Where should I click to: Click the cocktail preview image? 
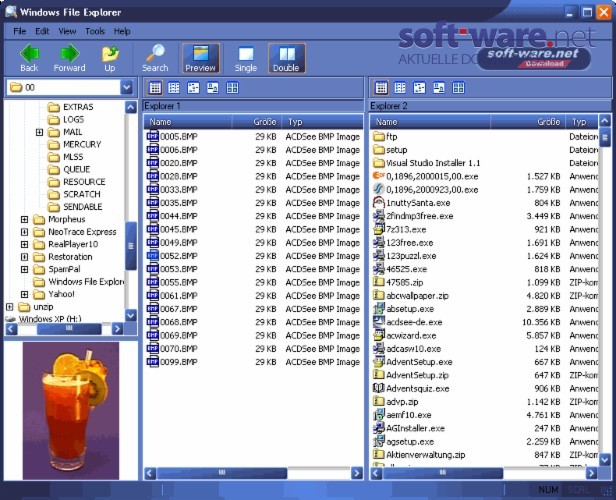tap(71, 410)
